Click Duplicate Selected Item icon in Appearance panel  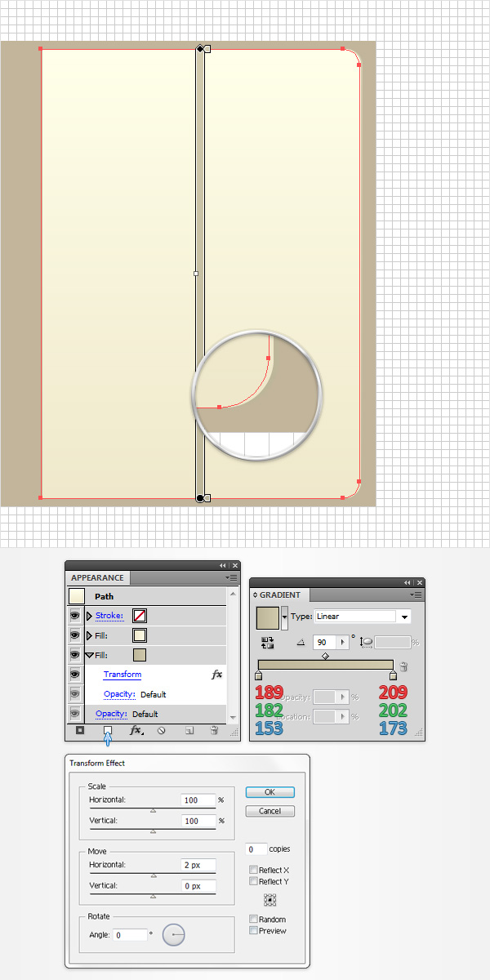pos(189,731)
